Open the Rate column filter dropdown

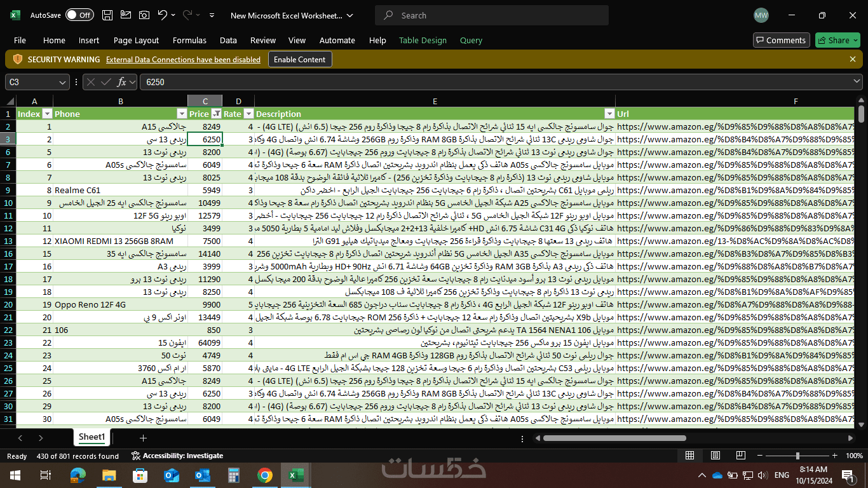click(x=248, y=114)
